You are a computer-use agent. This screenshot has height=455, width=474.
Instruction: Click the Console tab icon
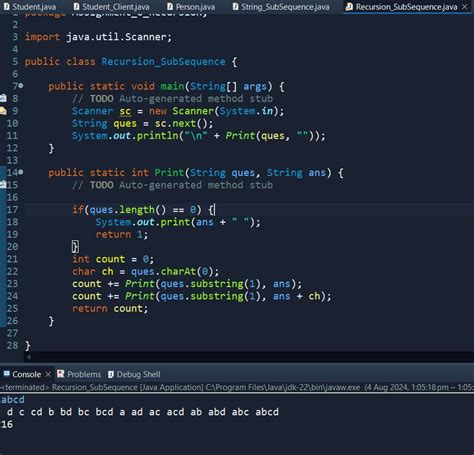tap(6, 374)
